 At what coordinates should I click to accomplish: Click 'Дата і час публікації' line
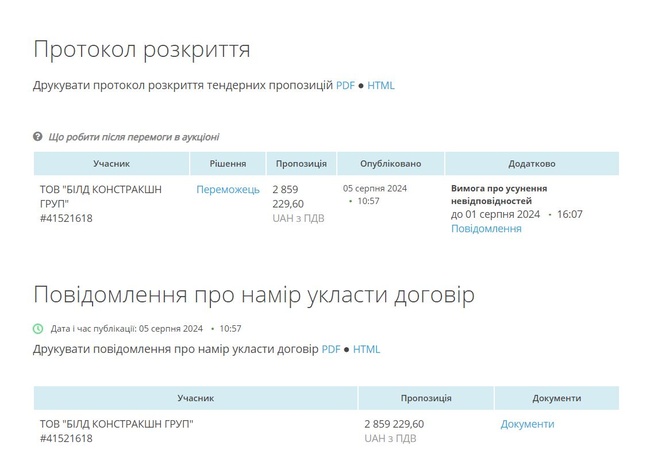coord(146,329)
